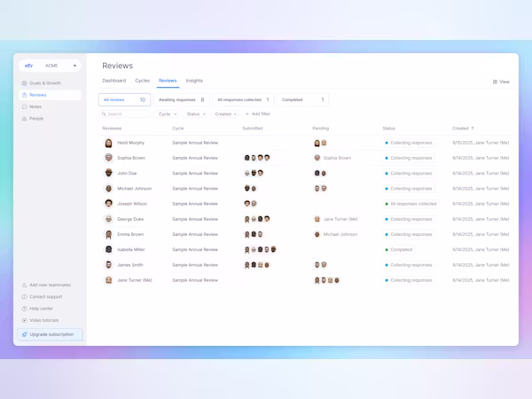Open the Cycle filter dropdown
The height and width of the screenshot is (399, 532).
pyautogui.click(x=164, y=114)
